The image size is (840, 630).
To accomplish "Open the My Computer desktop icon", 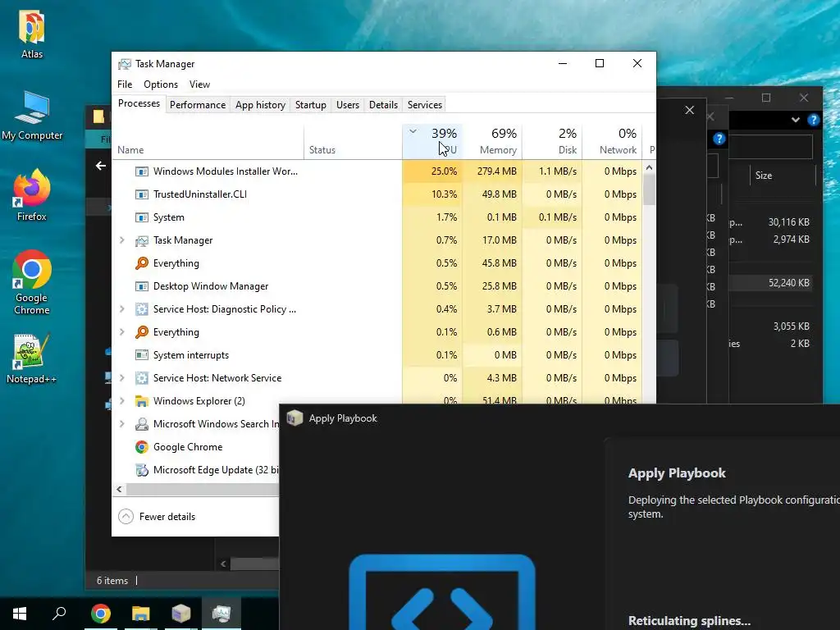I will (32, 109).
